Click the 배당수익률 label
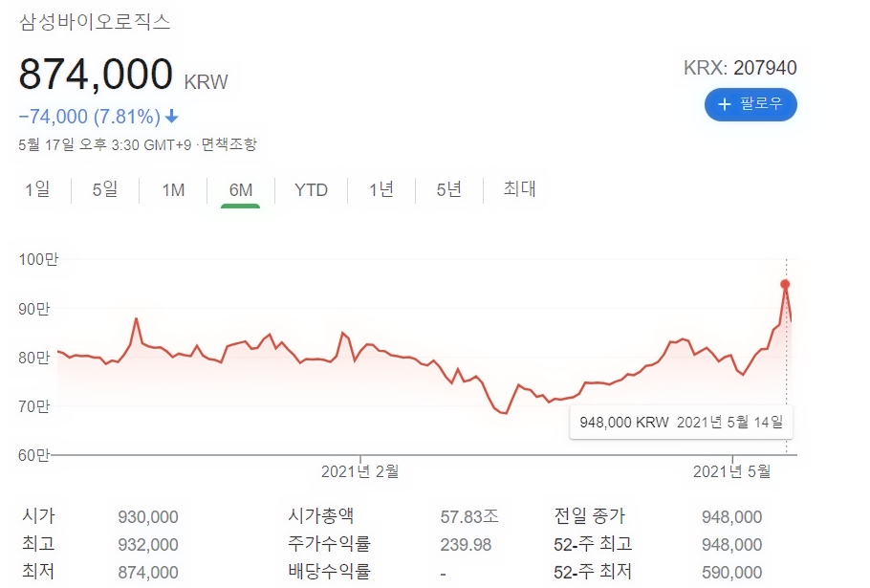Image resolution: width=870 pixels, height=588 pixels. pyautogui.click(x=329, y=572)
